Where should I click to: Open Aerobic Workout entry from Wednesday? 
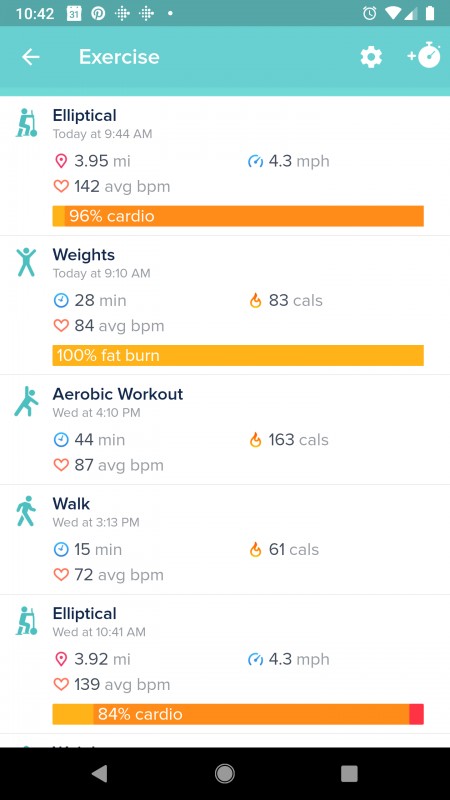[225, 430]
